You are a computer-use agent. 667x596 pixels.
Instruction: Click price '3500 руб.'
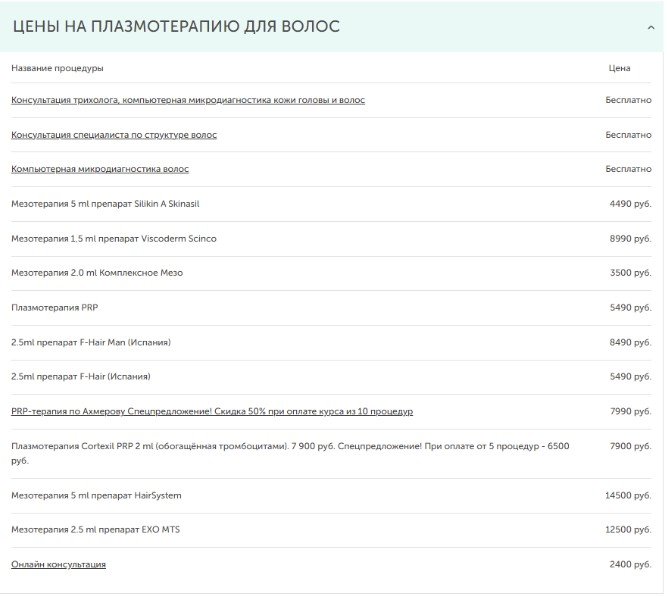(630, 273)
